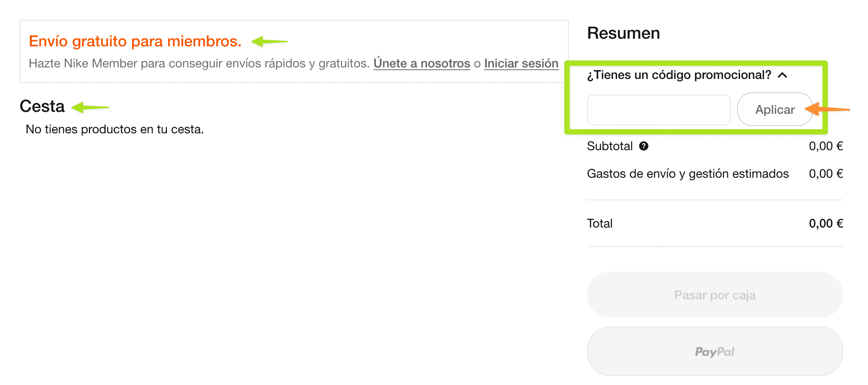Click the Cesta heading
This screenshot has height=385, width=868.
42,106
